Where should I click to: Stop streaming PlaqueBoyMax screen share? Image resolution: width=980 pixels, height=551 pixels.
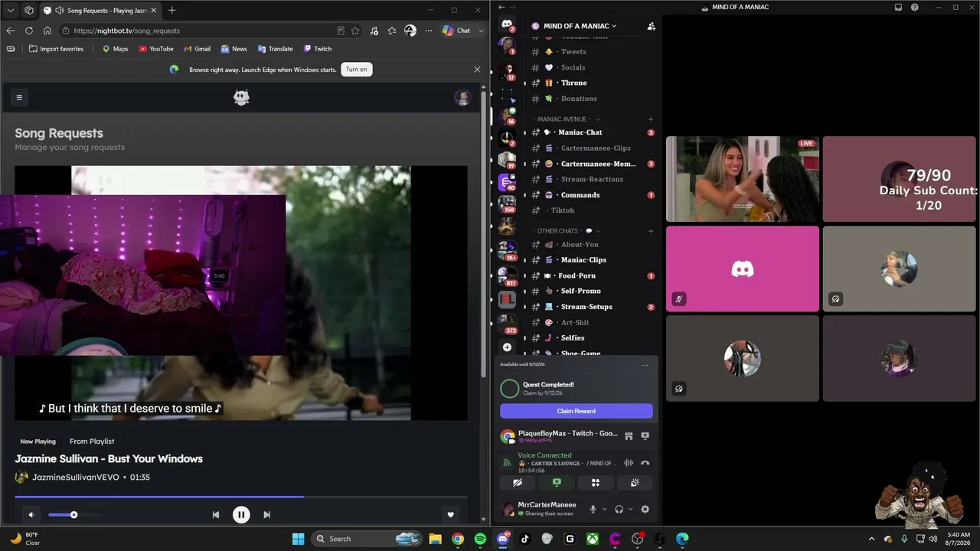tap(645, 435)
